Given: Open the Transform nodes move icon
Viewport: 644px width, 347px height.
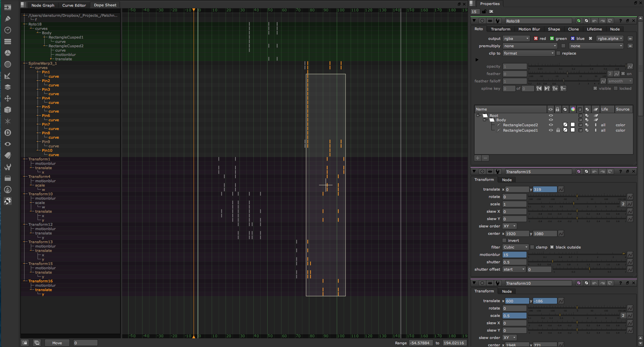Looking at the screenshot, I should (x=8, y=98).
